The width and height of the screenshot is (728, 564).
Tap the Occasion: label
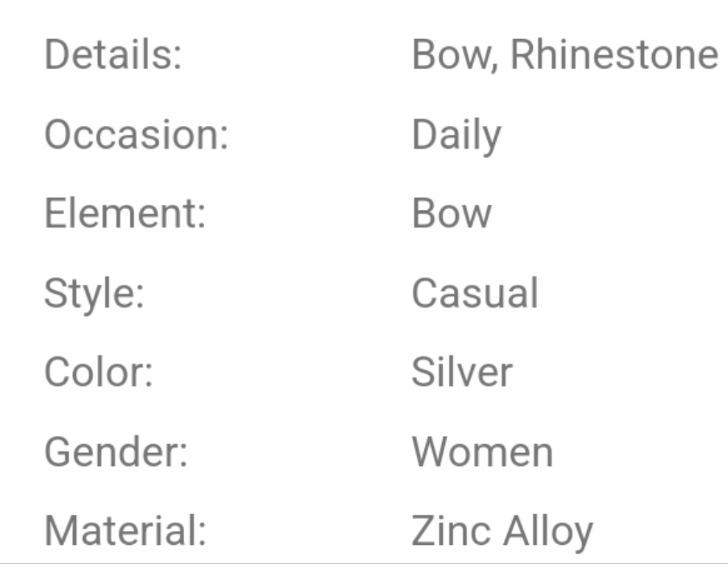(x=136, y=135)
